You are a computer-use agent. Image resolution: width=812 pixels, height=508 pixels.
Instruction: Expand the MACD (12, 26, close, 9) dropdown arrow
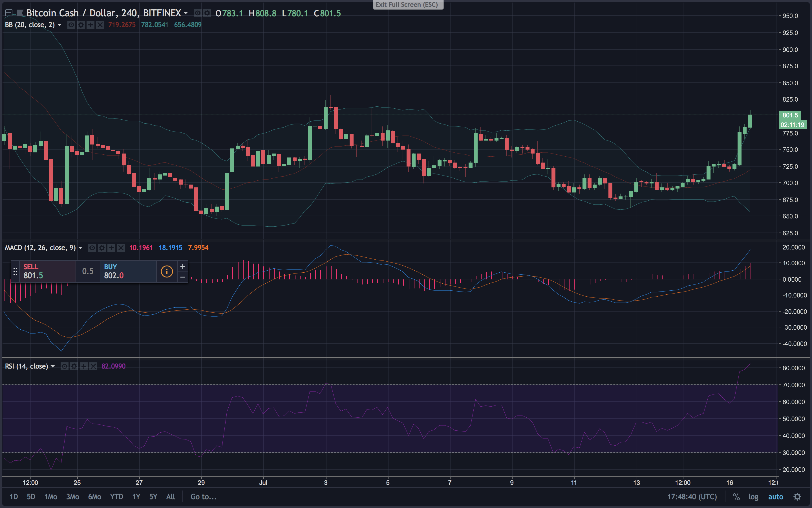point(80,248)
